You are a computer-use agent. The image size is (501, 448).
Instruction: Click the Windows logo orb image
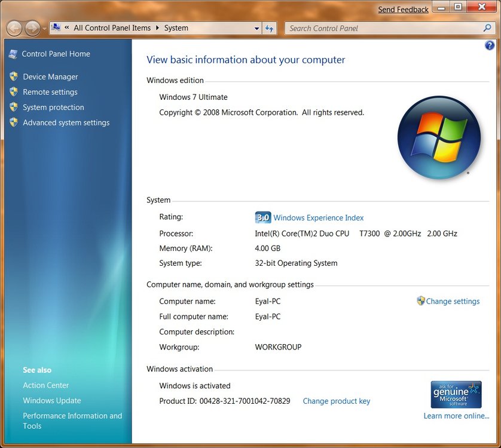tap(439, 137)
